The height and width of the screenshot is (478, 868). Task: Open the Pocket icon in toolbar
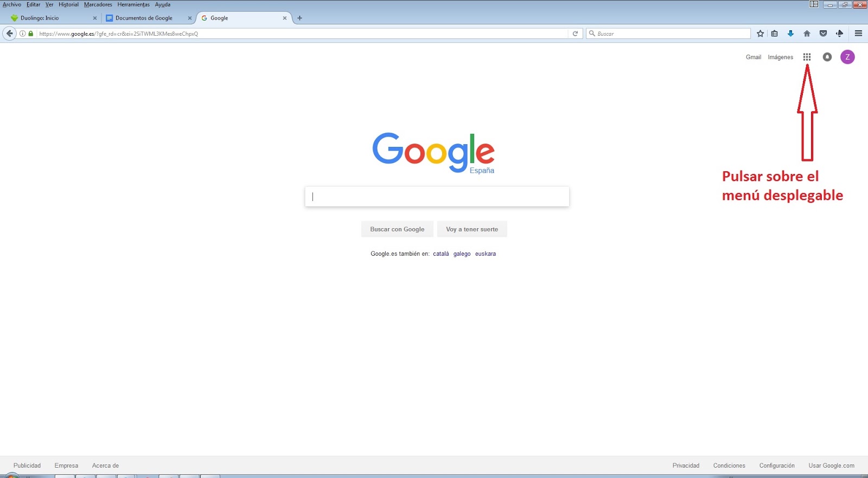pos(823,34)
